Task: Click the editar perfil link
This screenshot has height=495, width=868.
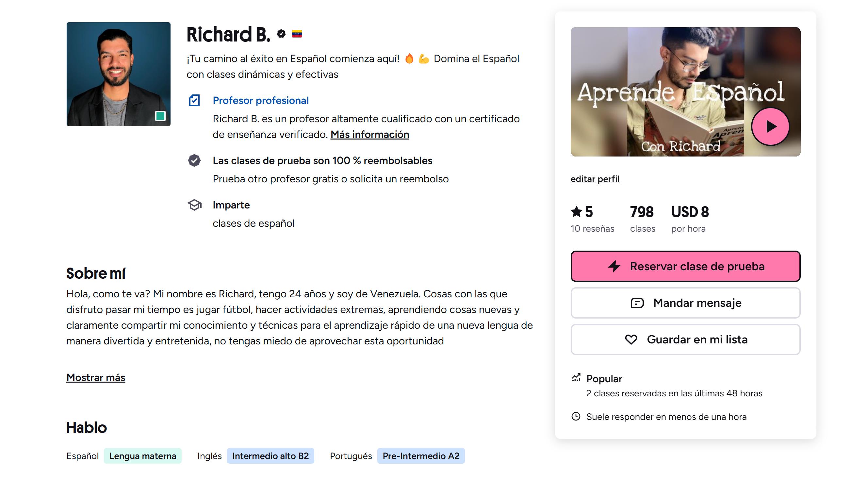Action: click(x=595, y=179)
